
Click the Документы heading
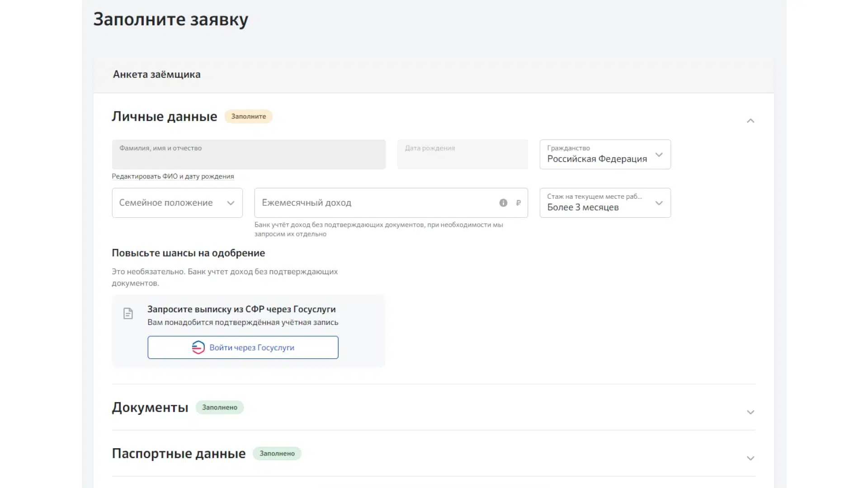point(150,408)
